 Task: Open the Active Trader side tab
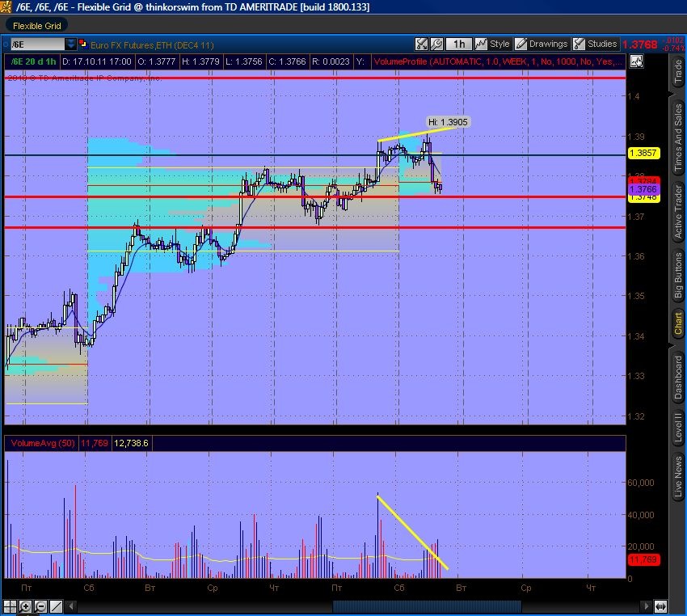tap(678, 212)
